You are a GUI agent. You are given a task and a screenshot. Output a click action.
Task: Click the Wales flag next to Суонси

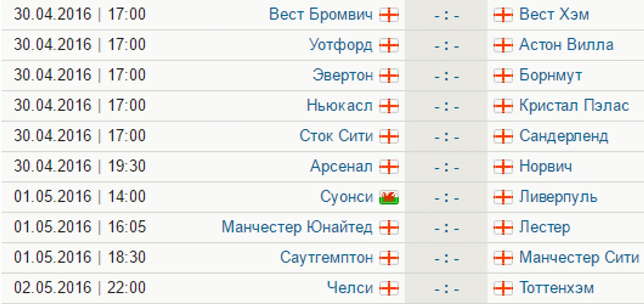(389, 197)
